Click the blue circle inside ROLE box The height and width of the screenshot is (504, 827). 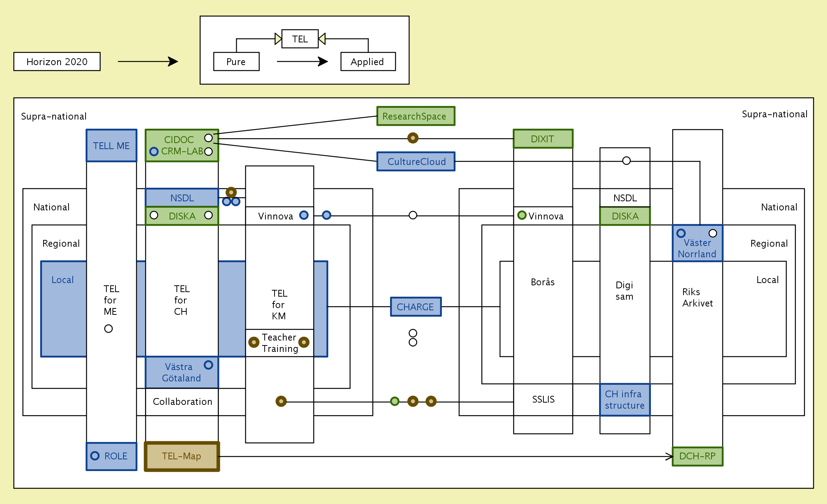point(95,456)
